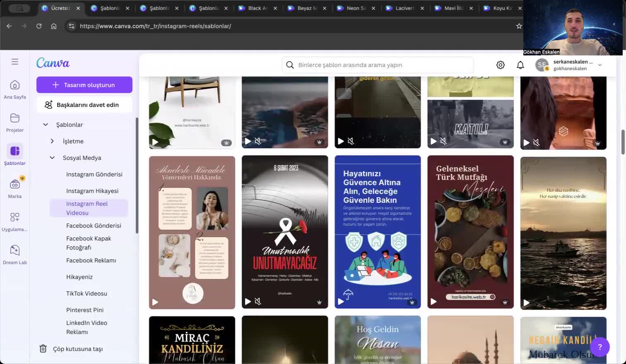Click the Canva logo
Image resolution: width=626 pixels, height=364 pixels.
[53, 62]
